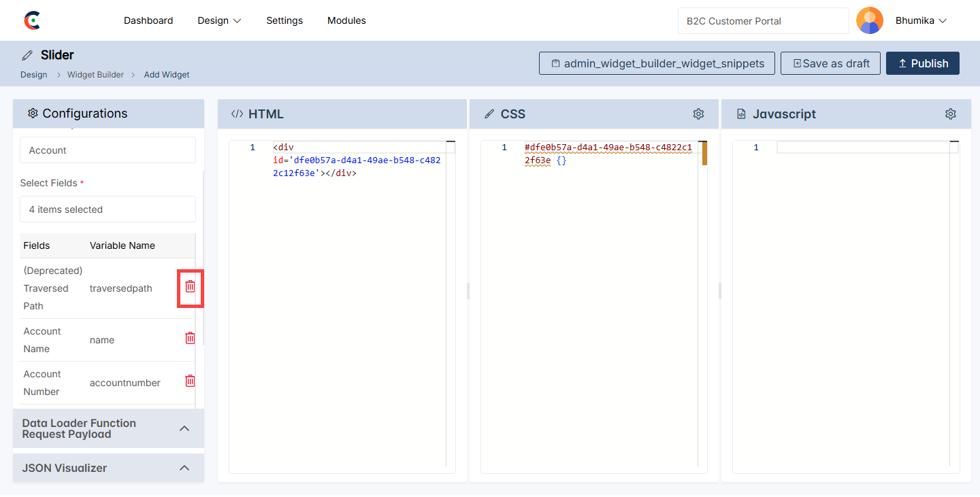Click the company logo in header
Viewport: 980px width, 497px height.
point(31,20)
